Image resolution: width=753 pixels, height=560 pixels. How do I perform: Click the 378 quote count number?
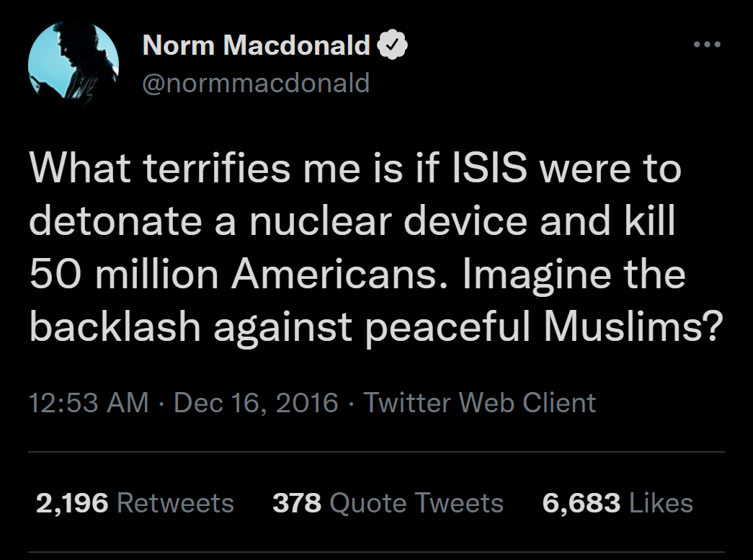pyautogui.click(x=297, y=502)
